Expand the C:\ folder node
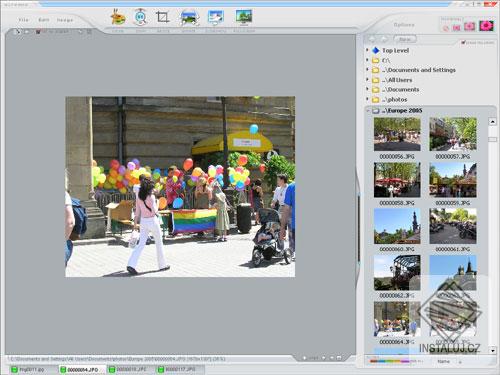Viewport: 500px width, 375px height. tap(367, 60)
